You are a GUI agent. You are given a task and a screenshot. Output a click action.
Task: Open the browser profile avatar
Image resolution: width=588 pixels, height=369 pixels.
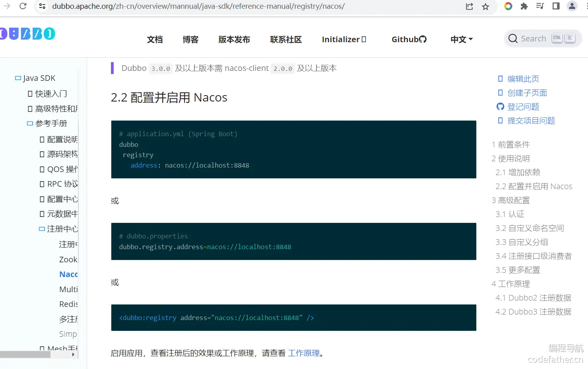[x=572, y=6]
